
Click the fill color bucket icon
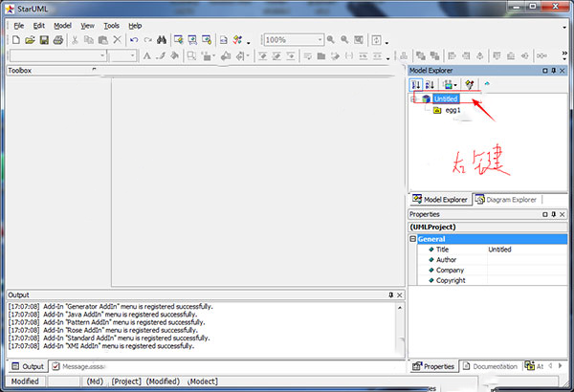click(x=175, y=56)
